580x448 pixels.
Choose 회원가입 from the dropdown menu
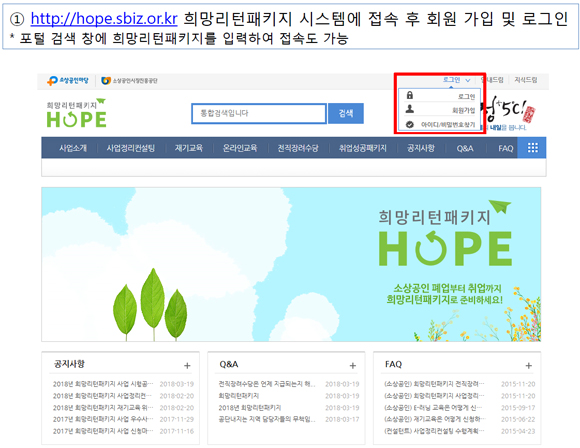coord(463,110)
